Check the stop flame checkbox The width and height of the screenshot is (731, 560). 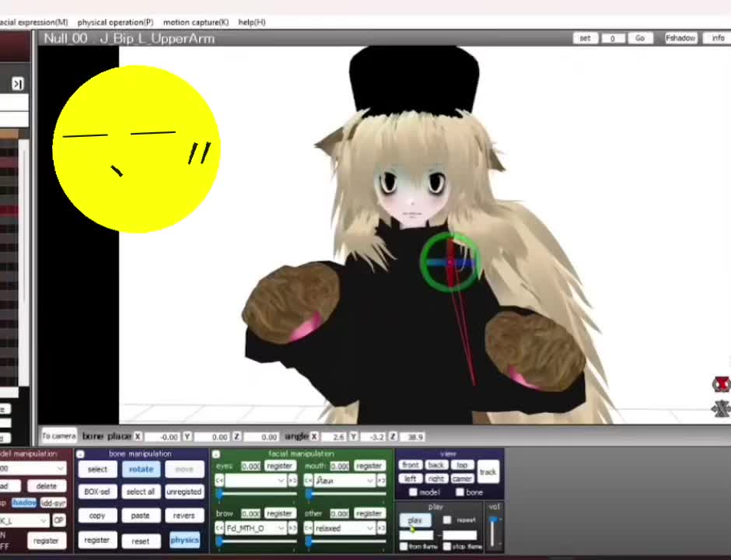tap(447, 546)
